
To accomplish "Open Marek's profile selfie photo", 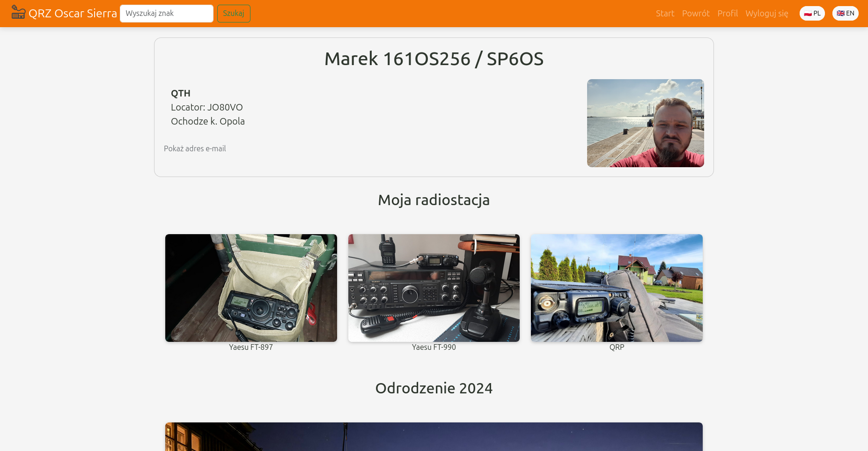I will (x=645, y=123).
